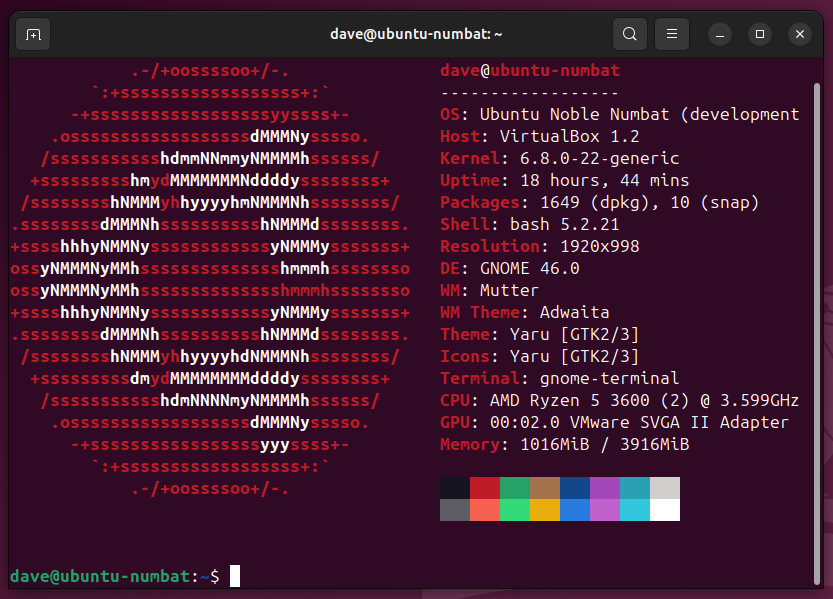Click the purple color block
This screenshot has width=833, height=599.
[605, 488]
